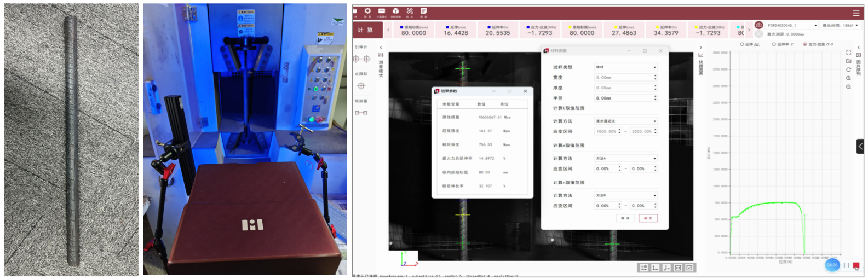Open the n range 计算方法 dropdown 方法A
The image size is (868, 279).
pyautogui.click(x=625, y=158)
